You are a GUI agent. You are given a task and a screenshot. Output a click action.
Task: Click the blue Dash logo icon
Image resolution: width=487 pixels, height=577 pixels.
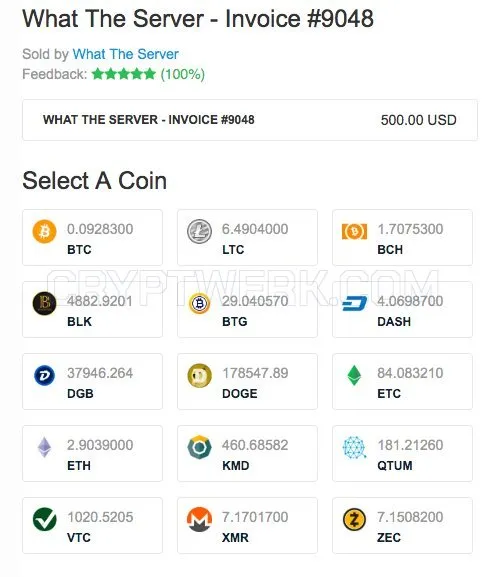pos(354,303)
